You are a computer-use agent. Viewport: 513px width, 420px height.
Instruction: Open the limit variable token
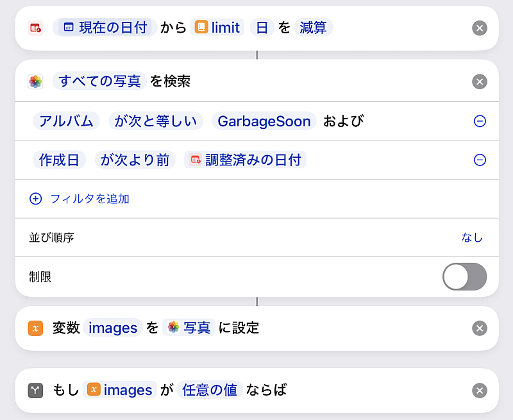(x=217, y=27)
